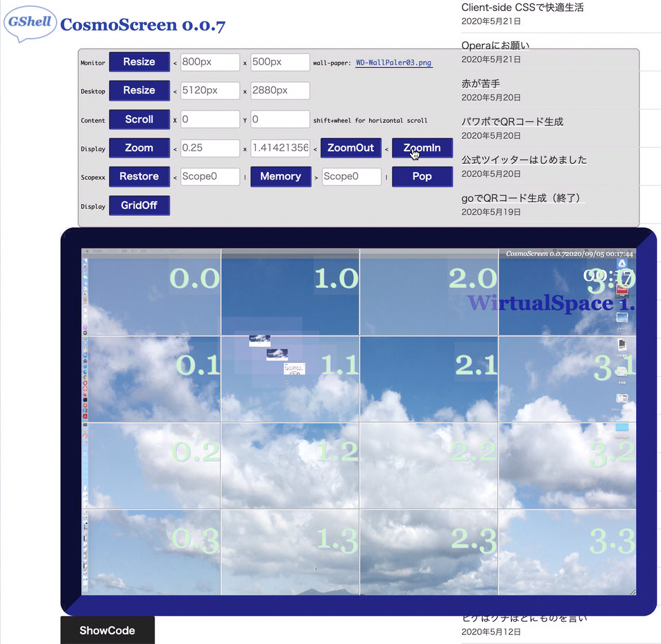Viewport: 661px width, 644px height.
Task: Click the Desktop row Resize button
Action: pyautogui.click(x=139, y=90)
